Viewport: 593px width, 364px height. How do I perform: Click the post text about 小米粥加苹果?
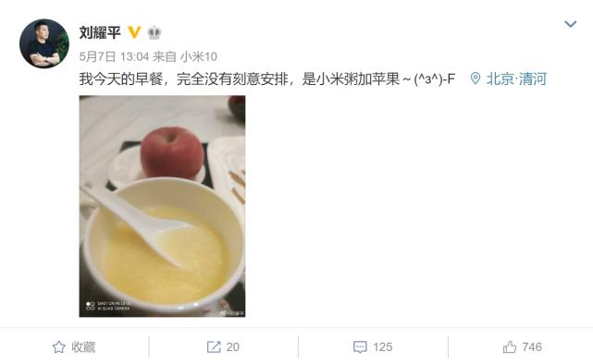pos(267,79)
